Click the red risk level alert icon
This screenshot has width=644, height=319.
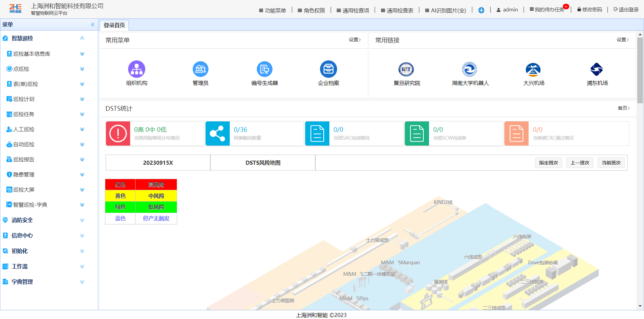pyautogui.click(x=118, y=134)
